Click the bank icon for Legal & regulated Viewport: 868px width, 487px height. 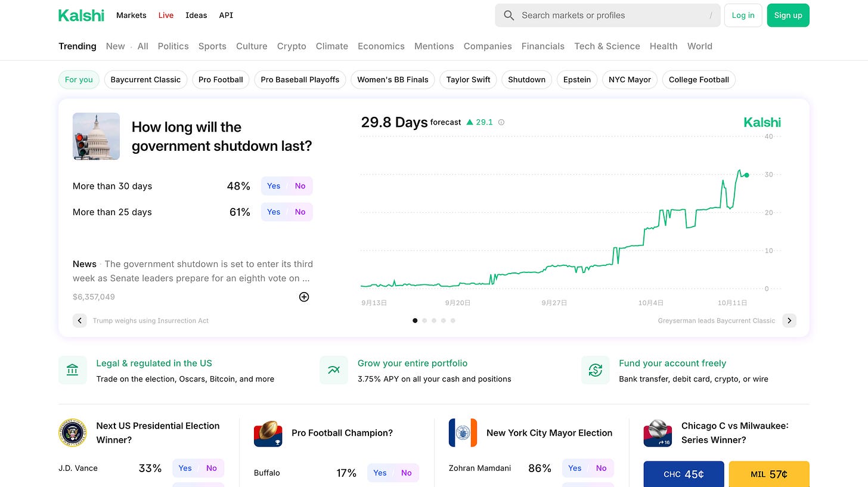click(x=73, y=370)
